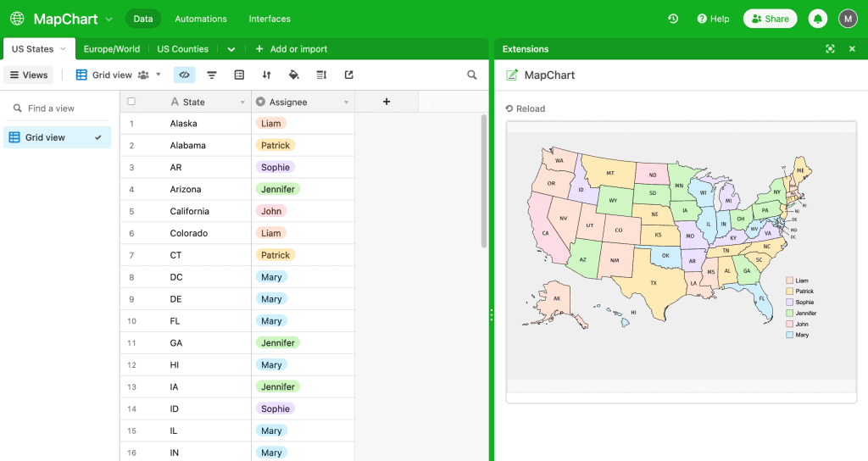Open the Grid view options caret

pos(159,75)
